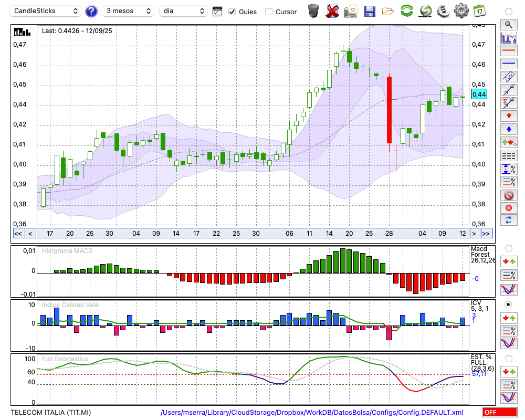The height and width of the screenshot is (420, 525).
Task: Click the Estocastico panel lines percent button
Action: tap(509, 385)
